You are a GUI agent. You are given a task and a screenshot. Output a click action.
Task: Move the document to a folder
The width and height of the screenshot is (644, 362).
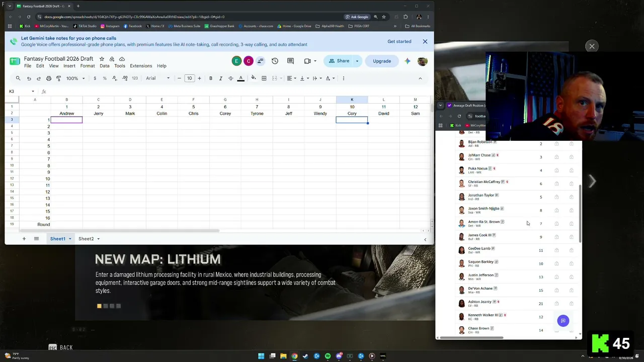112,59
